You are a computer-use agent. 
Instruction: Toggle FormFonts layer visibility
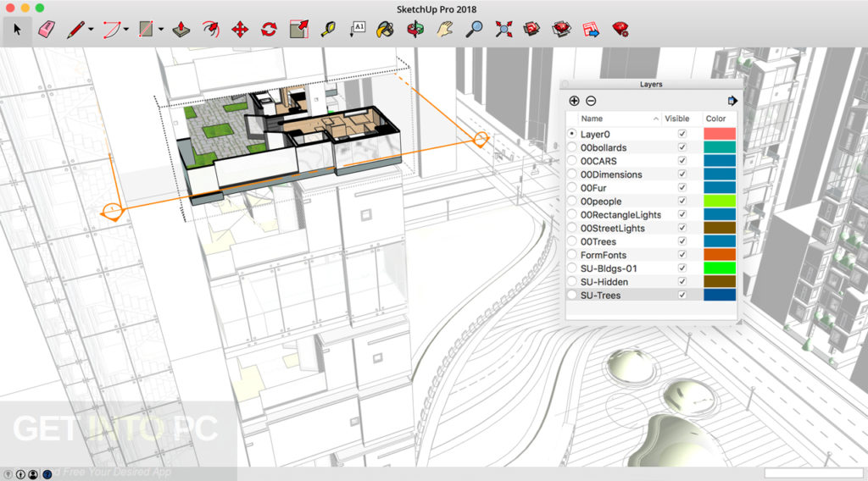coord(682,255)
